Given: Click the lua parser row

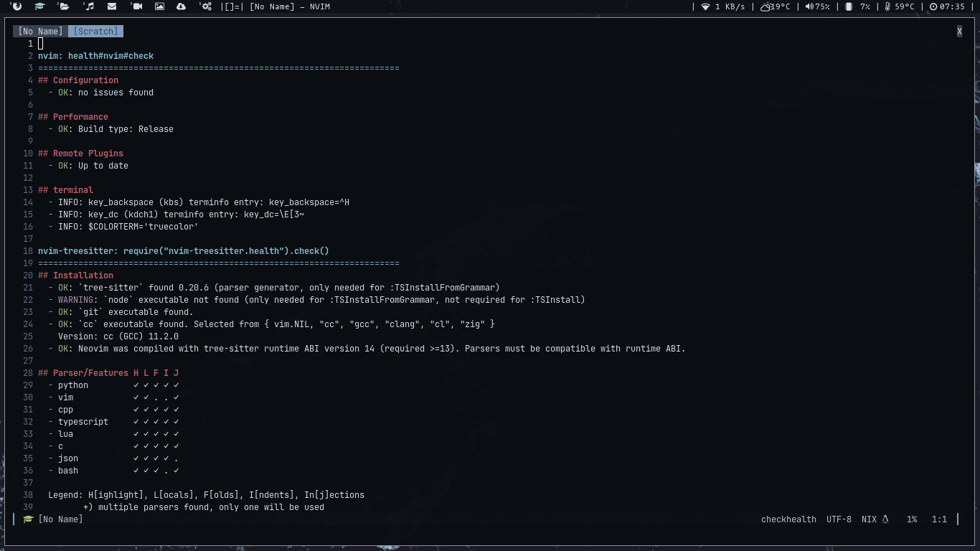Looking at the screenshot, I should coord(113,434).
